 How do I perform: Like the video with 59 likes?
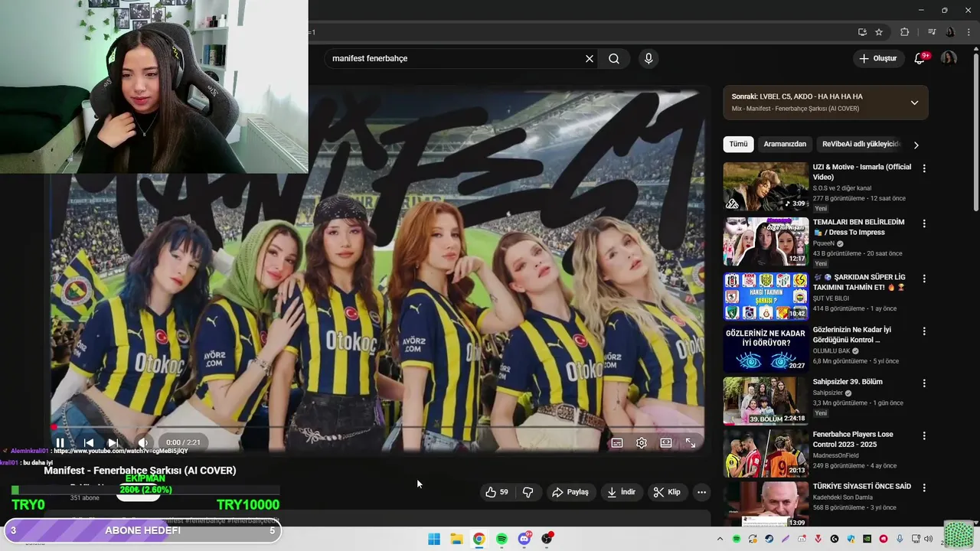pos(496,492)
